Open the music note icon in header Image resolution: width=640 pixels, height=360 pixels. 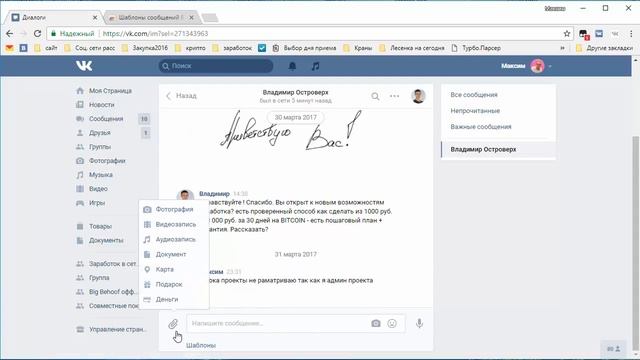tap(315, 66)
